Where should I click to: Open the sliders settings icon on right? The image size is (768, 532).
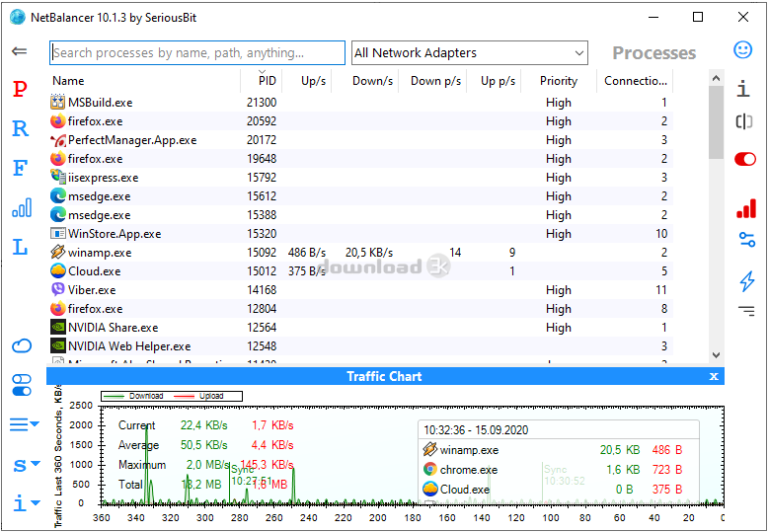tap(746, 240)
